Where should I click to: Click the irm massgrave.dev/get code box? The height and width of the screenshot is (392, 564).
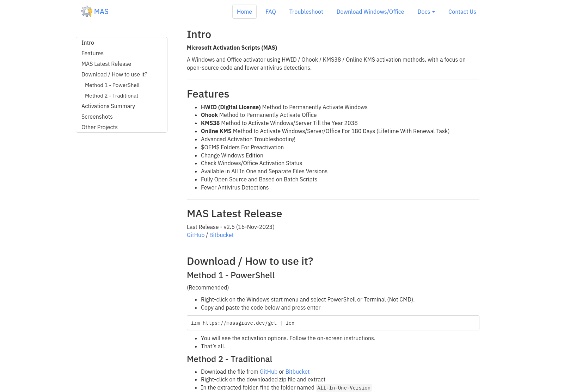tap(333, 323)
